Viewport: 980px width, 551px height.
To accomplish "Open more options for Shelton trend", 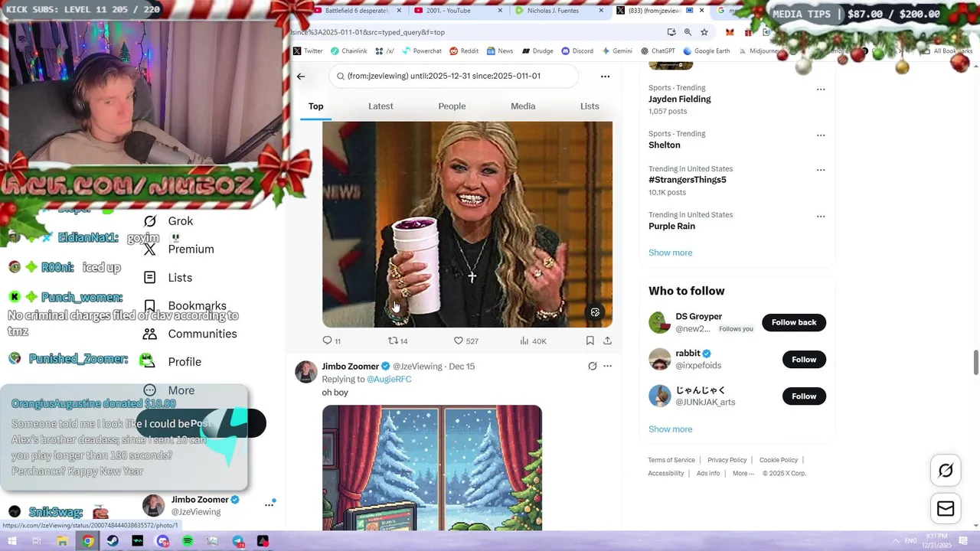I will [x=821, y=135].
